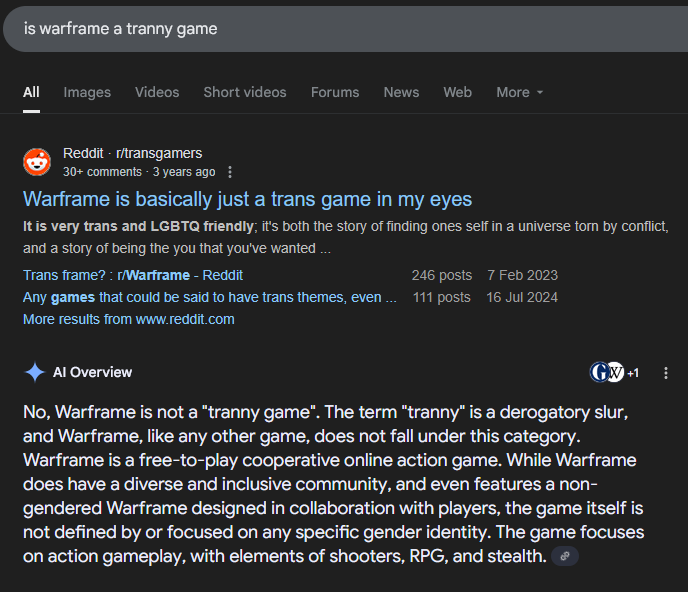688x592 pixels.
Task: Click 'More results from www.reddit.com'
Action: click(x=129, y=319)
